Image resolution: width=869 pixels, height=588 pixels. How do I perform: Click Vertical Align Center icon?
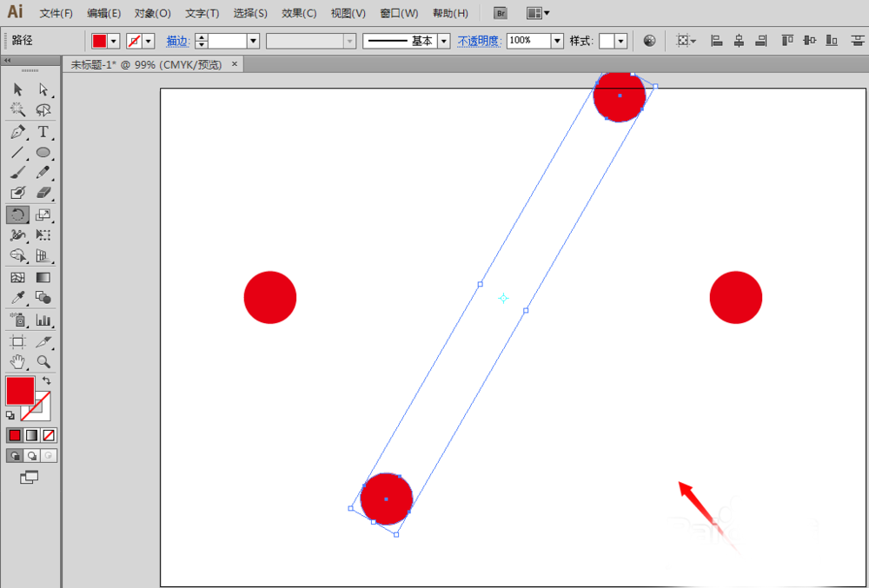(x=810, y=41)
